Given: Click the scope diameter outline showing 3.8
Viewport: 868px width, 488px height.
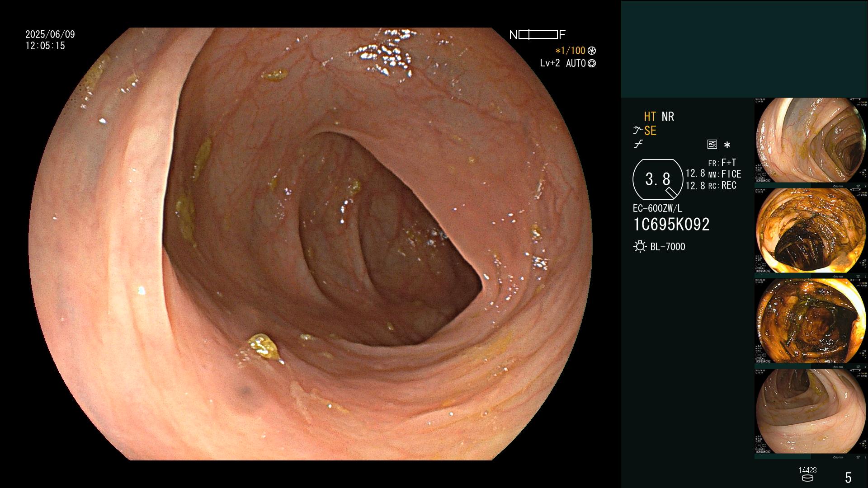Looking at the screenshot, I should (x=658, y=179).
